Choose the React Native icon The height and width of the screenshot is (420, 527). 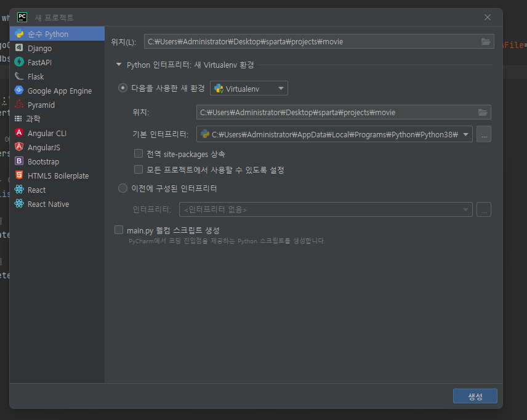click(x=19, y=203)
